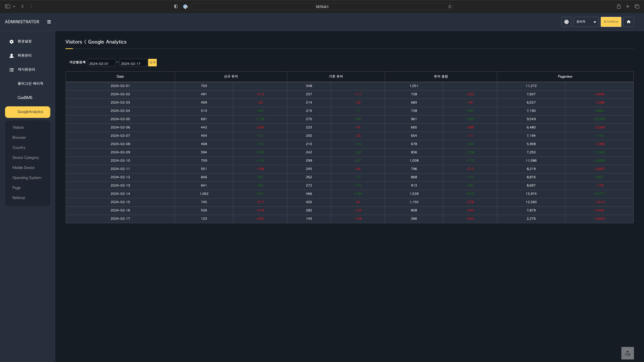Image resolution: width=644 pixels, height=362 pixels.
Task: Open the 환경설정 sidebar menu
Action: point(25,41)
